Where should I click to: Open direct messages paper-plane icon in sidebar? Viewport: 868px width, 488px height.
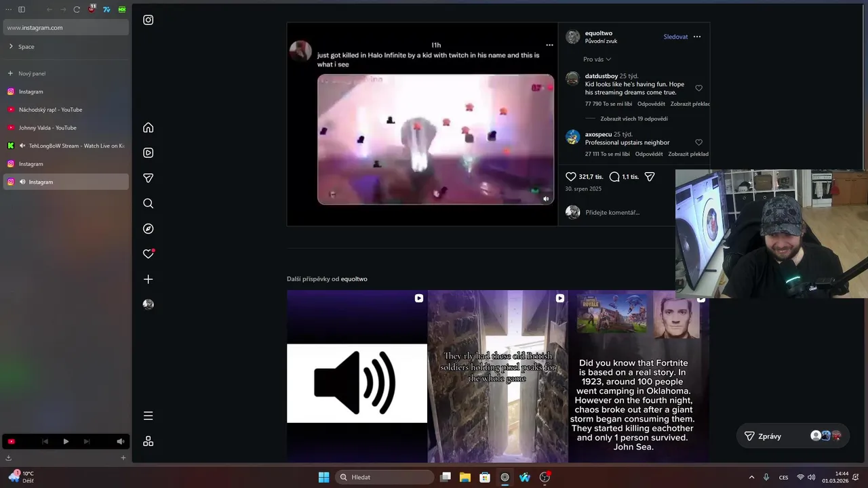click(149, 178)
